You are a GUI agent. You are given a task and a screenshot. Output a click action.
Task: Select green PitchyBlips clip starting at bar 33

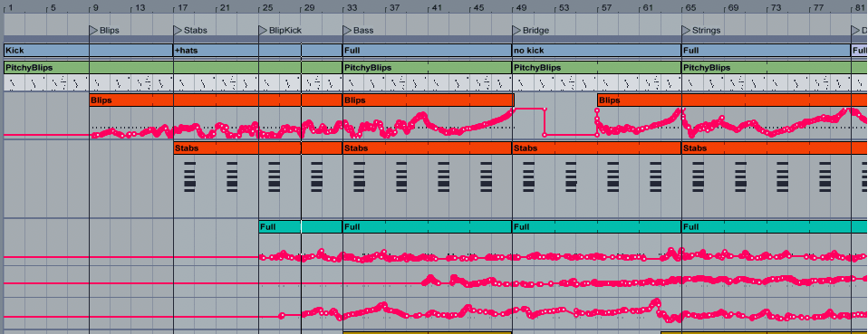pyautogui.click(x=428, y=68)
